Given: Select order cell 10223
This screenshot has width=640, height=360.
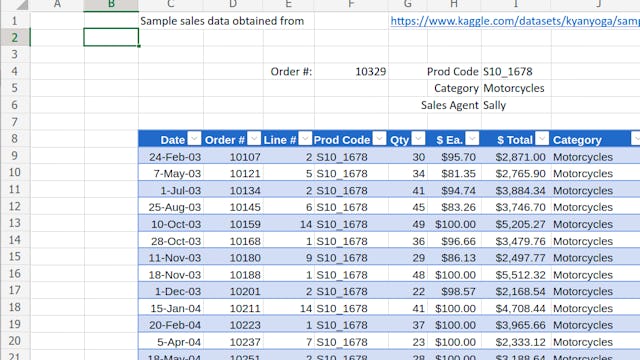Looking at the screenshot, I should pyautogui.click(x=233, y=325).
